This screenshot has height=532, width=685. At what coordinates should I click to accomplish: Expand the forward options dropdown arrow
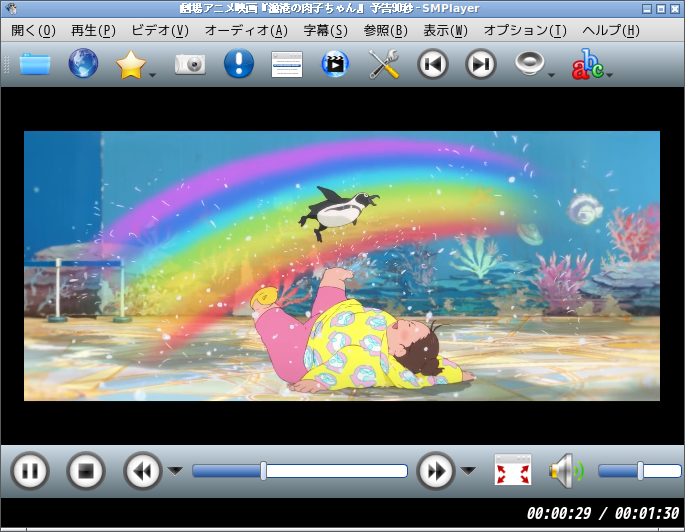point(468,470)
